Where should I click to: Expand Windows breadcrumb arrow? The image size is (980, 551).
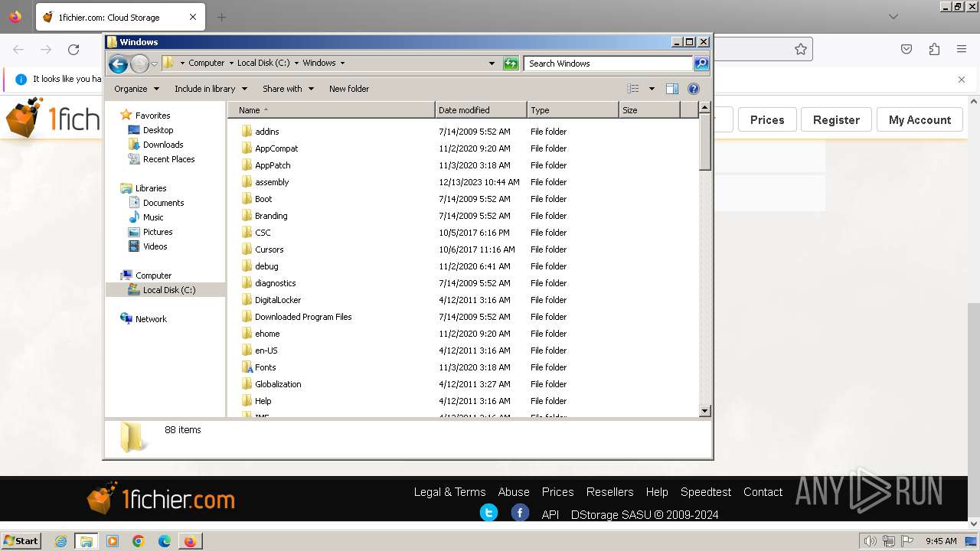(x=342, y=64)
